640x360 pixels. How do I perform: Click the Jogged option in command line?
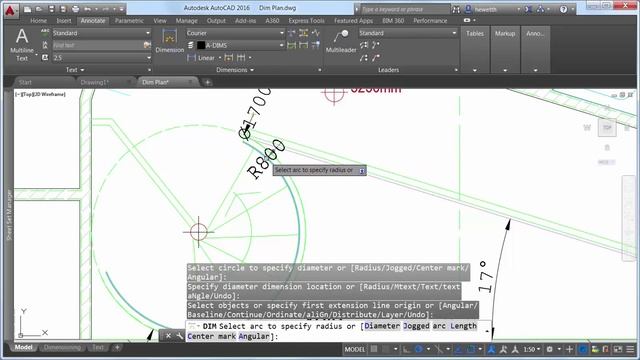[416, 326]
